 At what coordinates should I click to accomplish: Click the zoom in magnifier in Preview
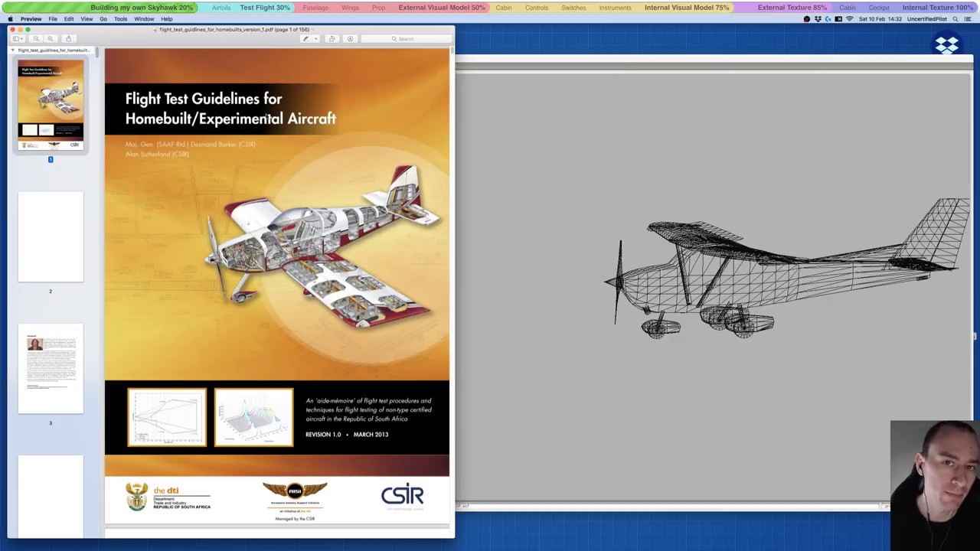click(51, 39)
